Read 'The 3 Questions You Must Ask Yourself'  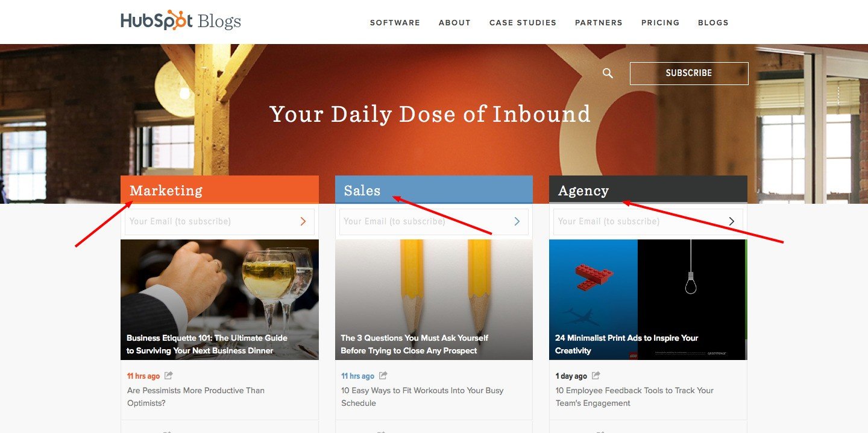tap(433, 300)
